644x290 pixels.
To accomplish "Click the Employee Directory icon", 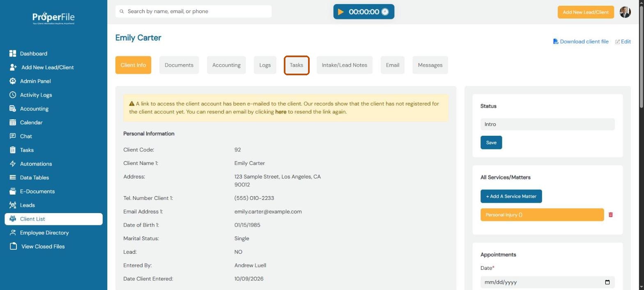I will pyautogui.click(x=13, y=232).
